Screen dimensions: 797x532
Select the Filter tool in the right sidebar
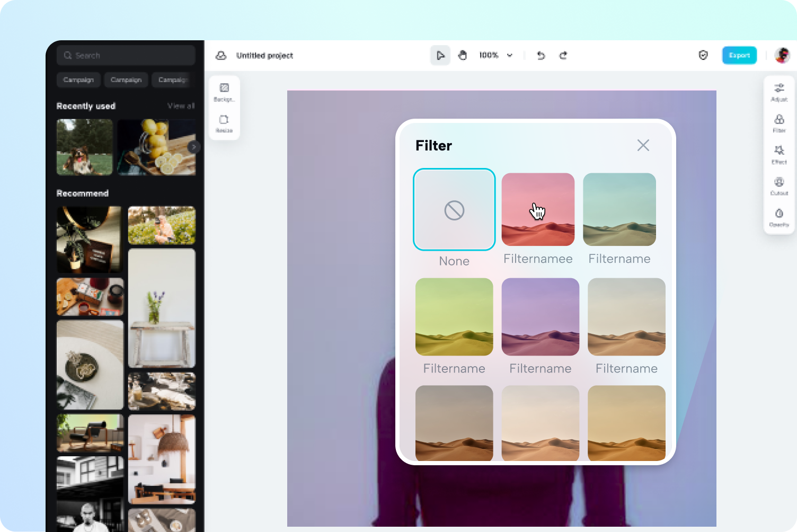coord(779,123)
